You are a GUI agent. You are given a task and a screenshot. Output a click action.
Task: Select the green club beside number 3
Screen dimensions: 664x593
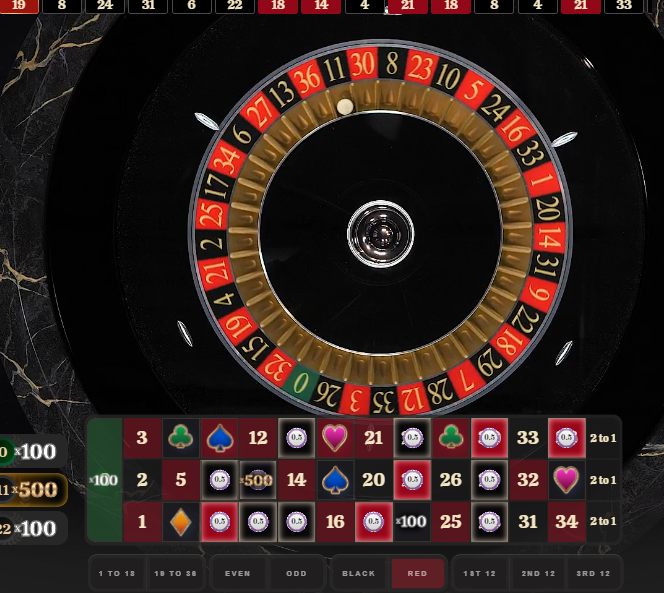click(x=180, y=438)
